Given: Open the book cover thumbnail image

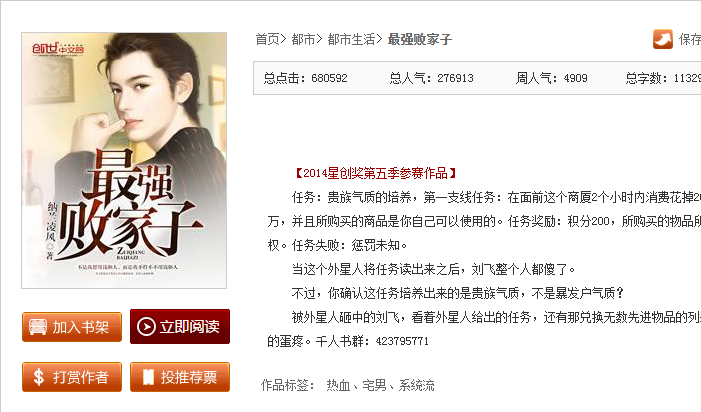Looking at the screenshot, I should click(x=124, y=160).
